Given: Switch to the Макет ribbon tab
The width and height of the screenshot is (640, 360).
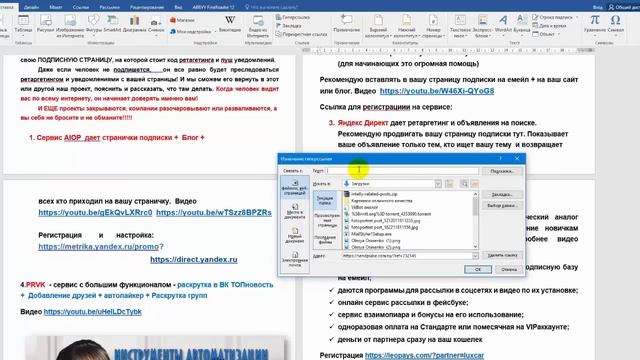Looking at the screenshot, I should [x=56, y=7].
